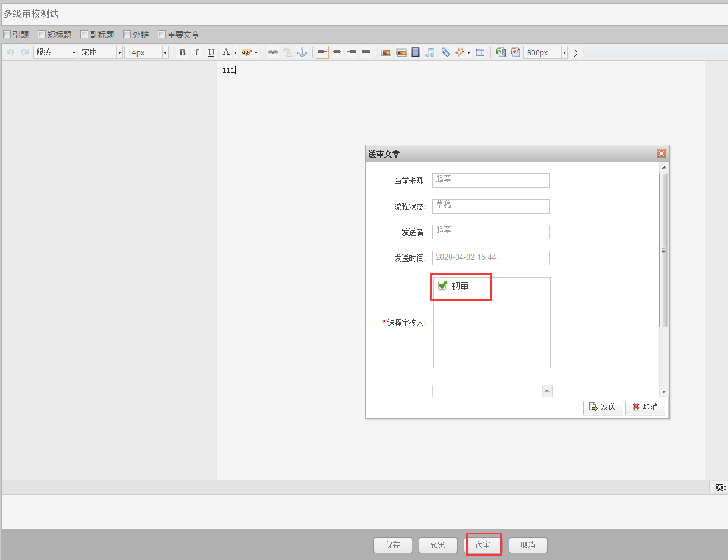Insert an anchor with the anchor icon
728x560 pixels.
pyautogui.click(x=302, y=53)
